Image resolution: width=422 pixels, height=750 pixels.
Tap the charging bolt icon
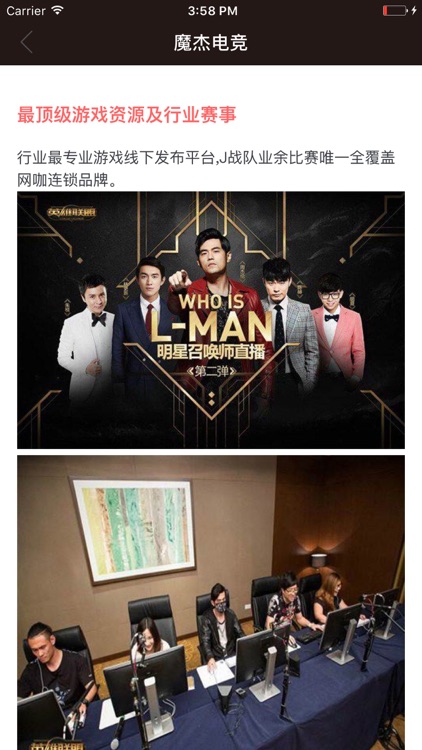[413, 10]
